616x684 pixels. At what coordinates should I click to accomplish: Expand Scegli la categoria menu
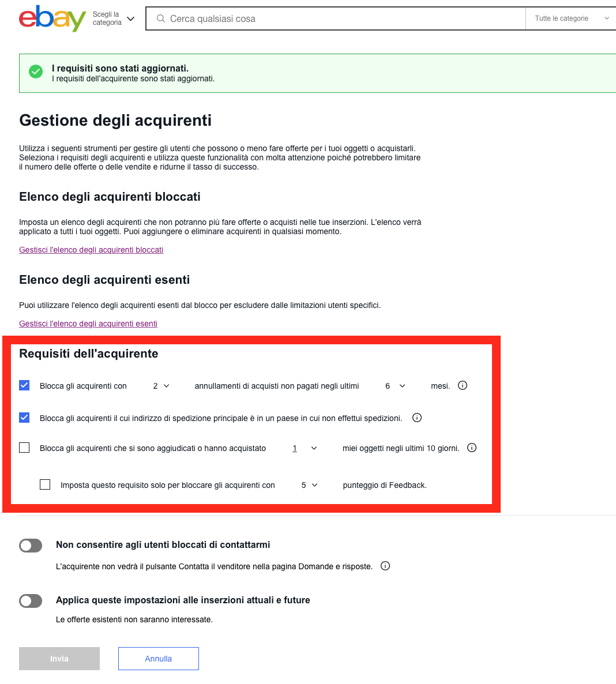114,18
